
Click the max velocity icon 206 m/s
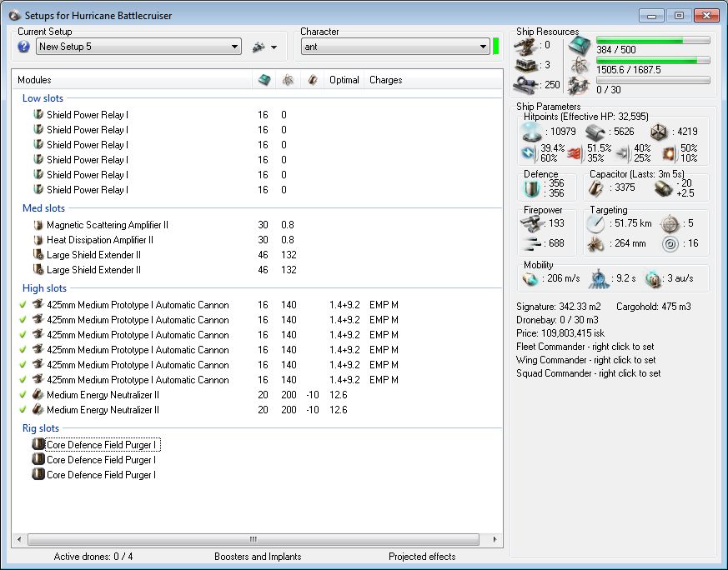coord(530,278)
